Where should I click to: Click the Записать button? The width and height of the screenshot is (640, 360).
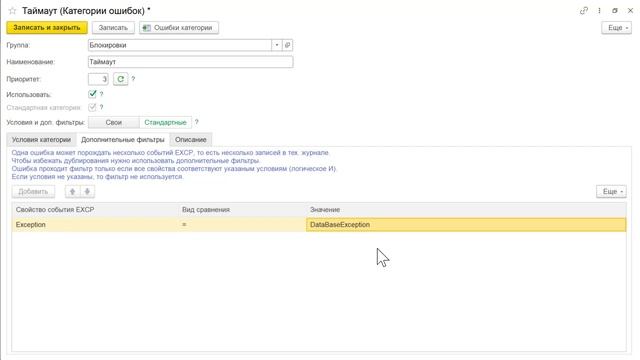[113, 28]
